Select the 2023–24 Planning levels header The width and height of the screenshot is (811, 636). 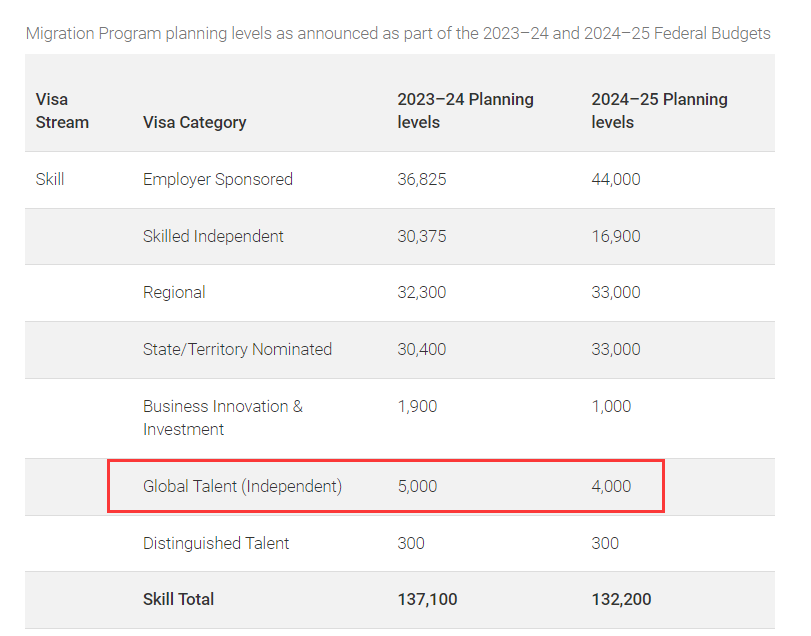pyautogui.click(x=465, y=110)
